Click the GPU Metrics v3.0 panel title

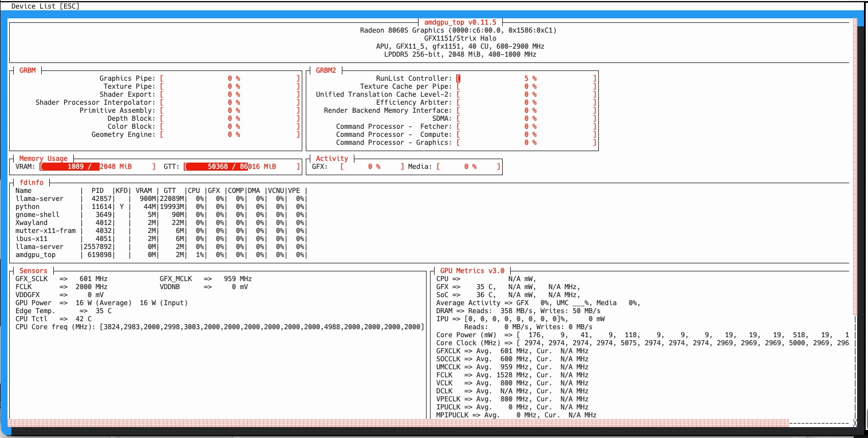[472, 271]
